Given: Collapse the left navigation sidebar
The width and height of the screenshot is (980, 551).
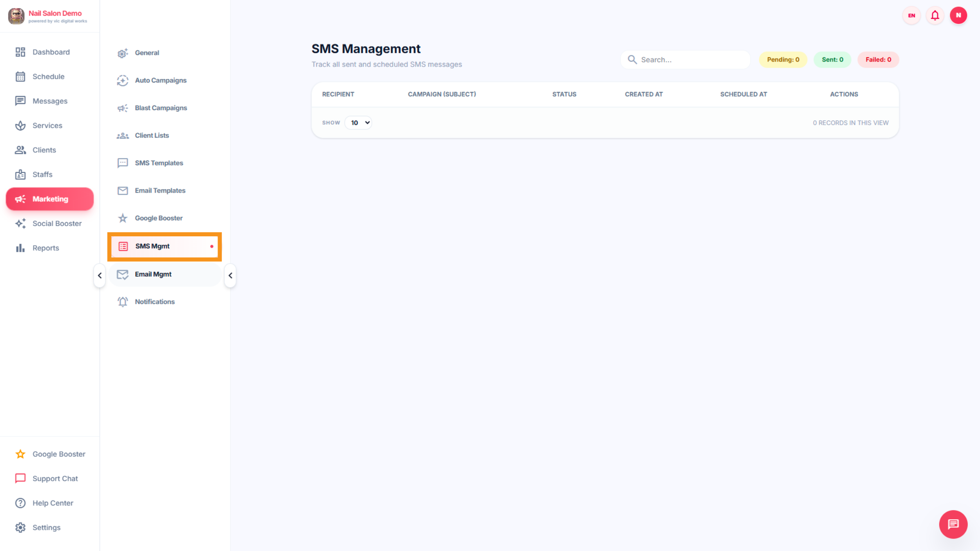Looking at the screenshot, I should click(99, 275).
